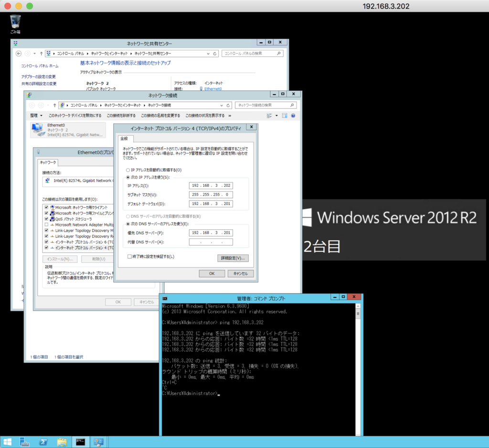Click the preferred DNS server field
Screen dimensions: 489x448
click(x=211, y=233)
